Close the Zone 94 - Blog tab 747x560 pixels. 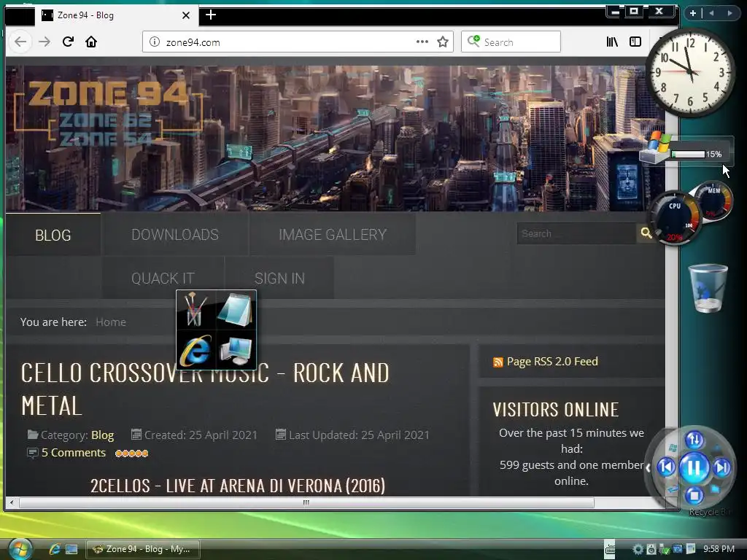[186, 15]
